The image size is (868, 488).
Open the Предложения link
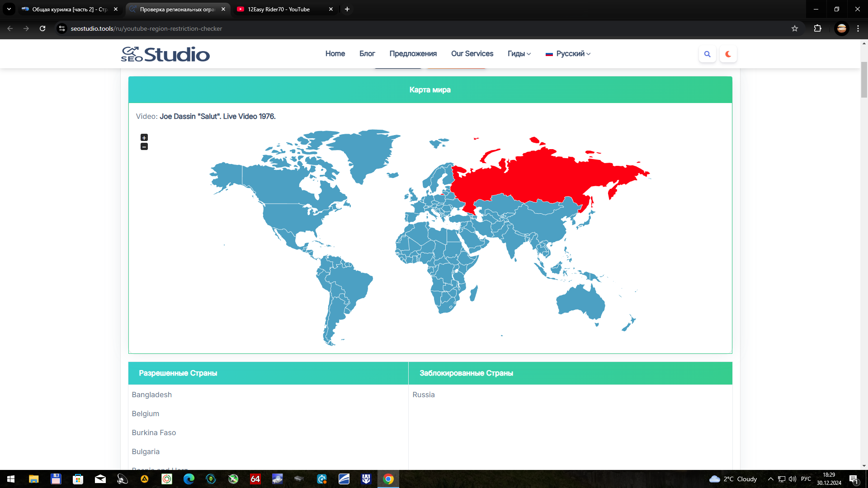coord(413,54)
